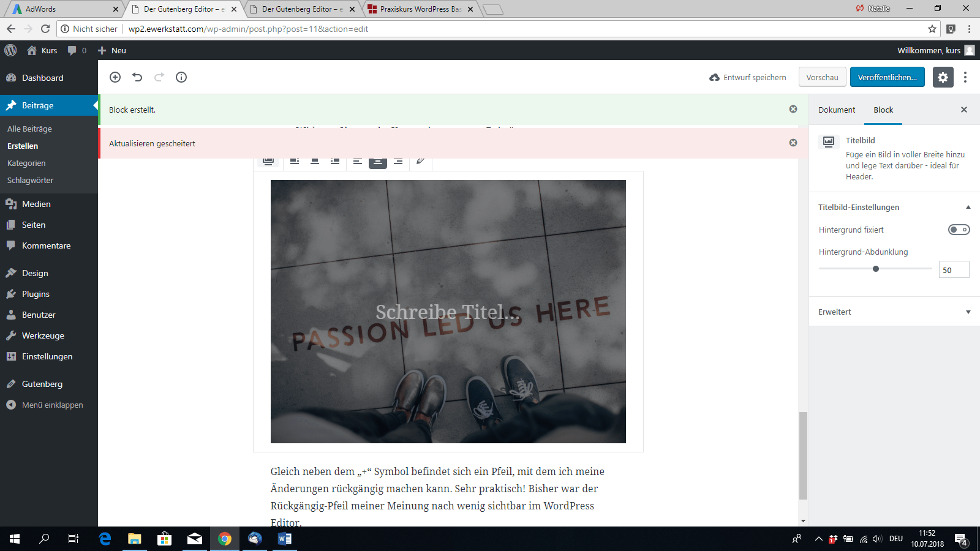Image resolution: width=980 pixels, height=551 pixels.
Task: Close the settings sidebar
Action: tap(964, 110)
